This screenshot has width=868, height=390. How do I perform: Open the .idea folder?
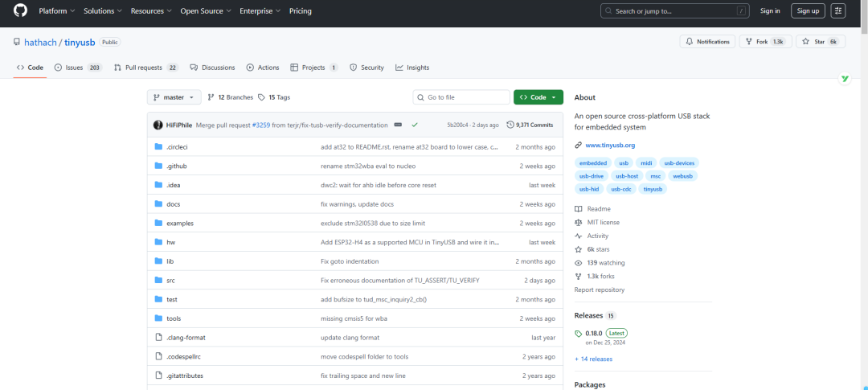(174, 185)
